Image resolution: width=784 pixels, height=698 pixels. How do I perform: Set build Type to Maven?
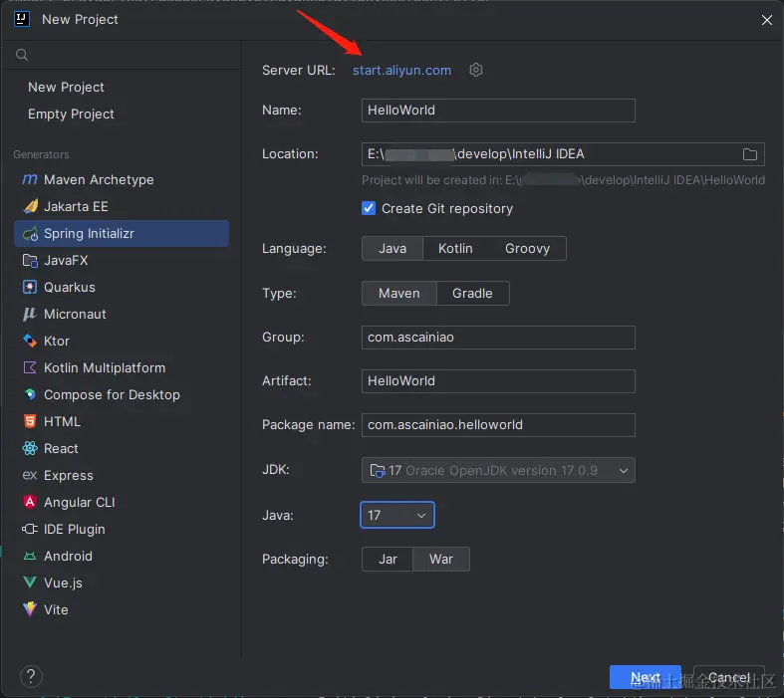tap(399, 293)
